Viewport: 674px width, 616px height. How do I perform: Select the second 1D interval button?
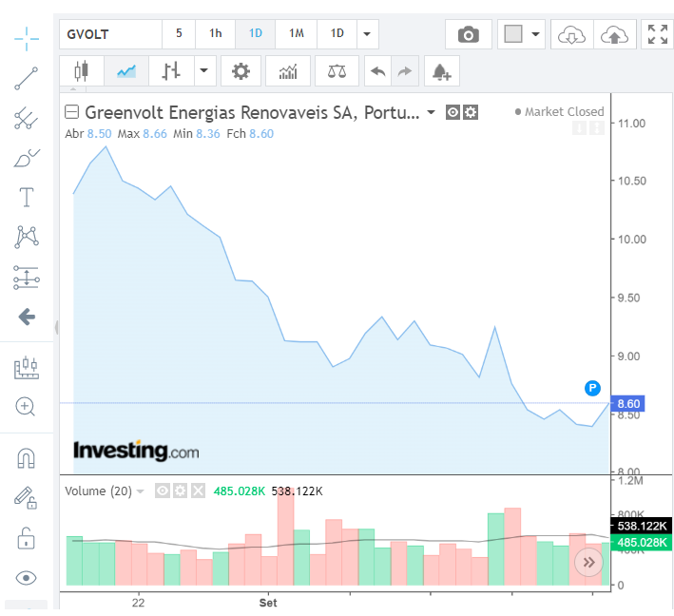click(x=337, y=34)
